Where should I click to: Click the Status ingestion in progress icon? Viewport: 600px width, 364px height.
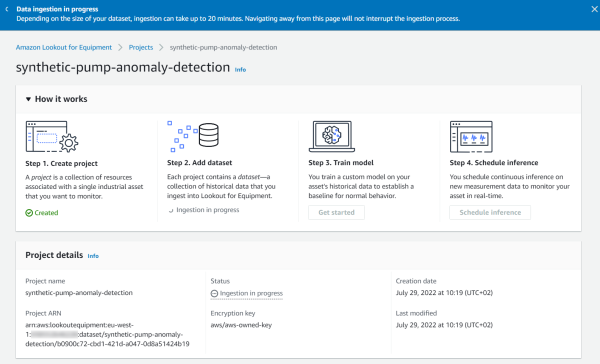click(214, 293)
